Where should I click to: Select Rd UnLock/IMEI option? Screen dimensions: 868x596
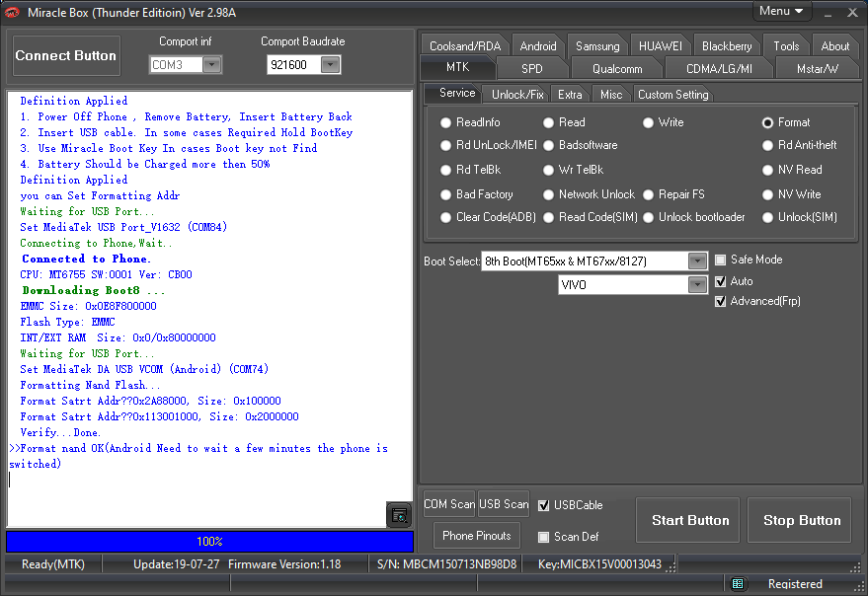488,145
